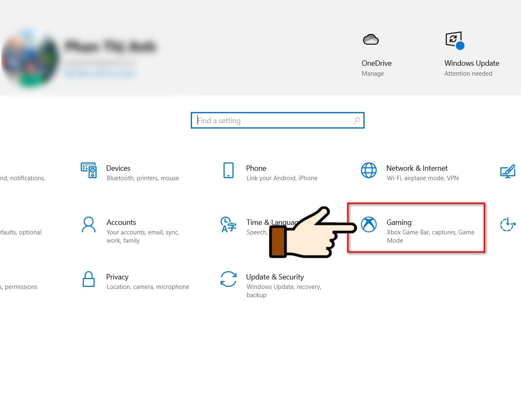Click the Find a setting search box
This screenshot has width=521, height=420.
[x=277, y=120]
